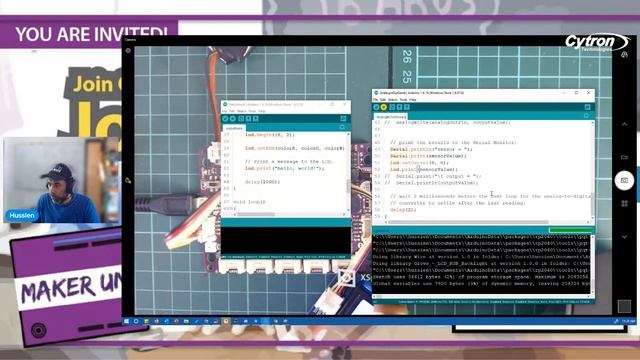The image size is (640, 360).
Task: Open Tools menu in HelloWorld window
Action: tap(252, 111)
